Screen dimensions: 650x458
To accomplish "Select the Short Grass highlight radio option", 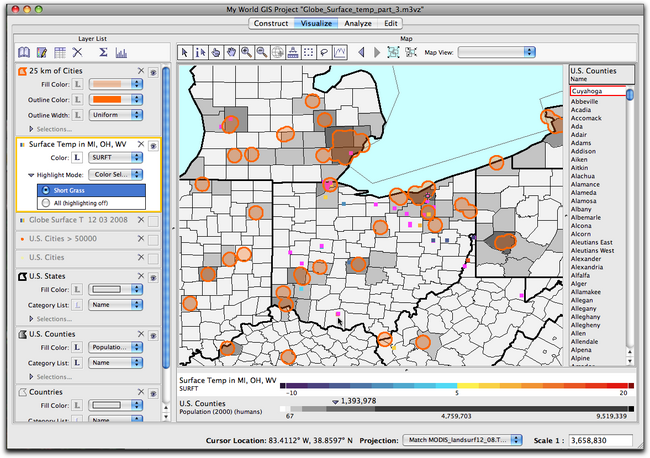I will point(46,189).
